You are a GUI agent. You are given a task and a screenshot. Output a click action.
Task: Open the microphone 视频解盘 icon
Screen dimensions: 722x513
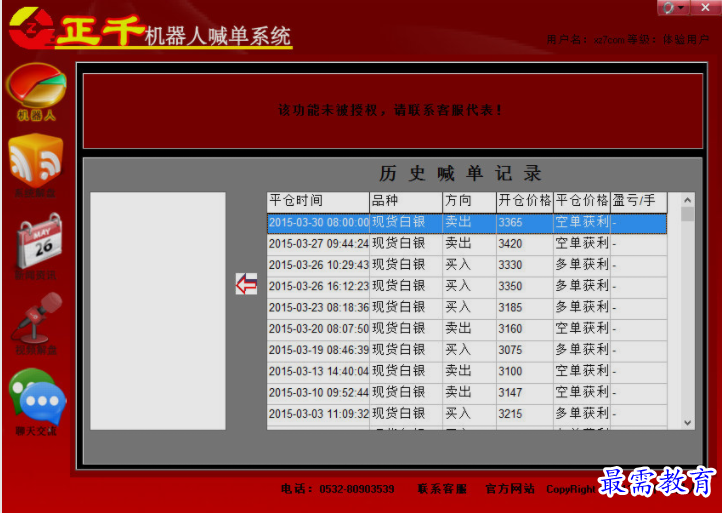coord(37,323)
